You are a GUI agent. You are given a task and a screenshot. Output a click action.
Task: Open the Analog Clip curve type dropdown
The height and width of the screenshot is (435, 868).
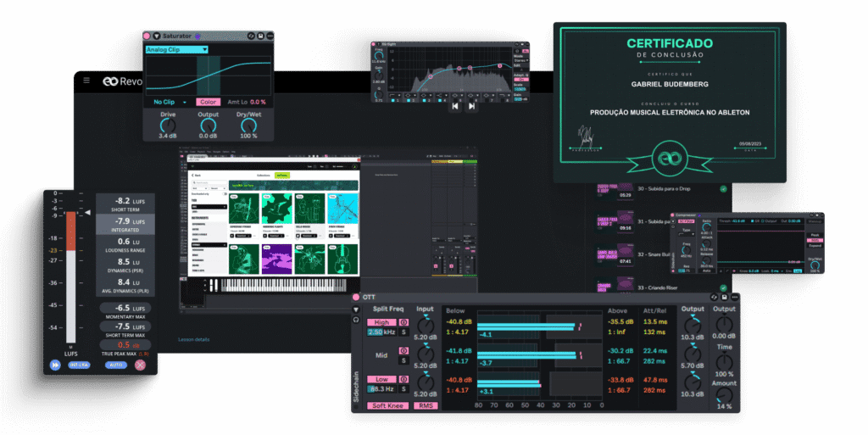[x=176, y=49]
